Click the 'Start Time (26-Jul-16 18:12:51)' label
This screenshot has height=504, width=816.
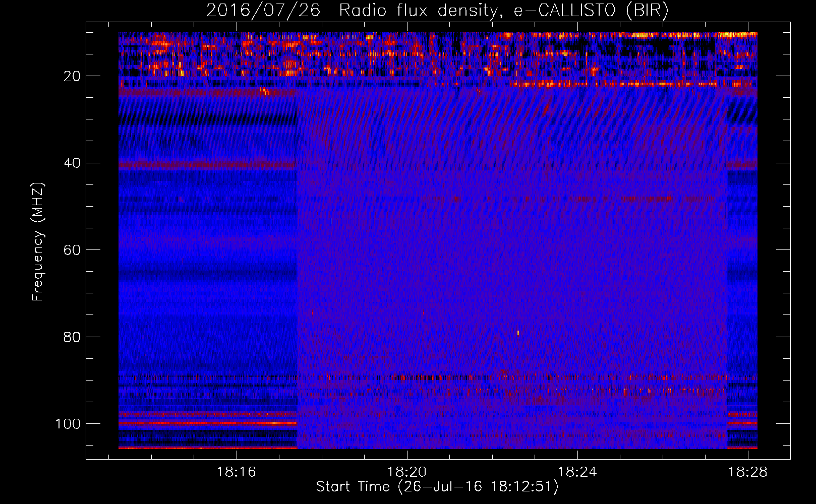437,487
